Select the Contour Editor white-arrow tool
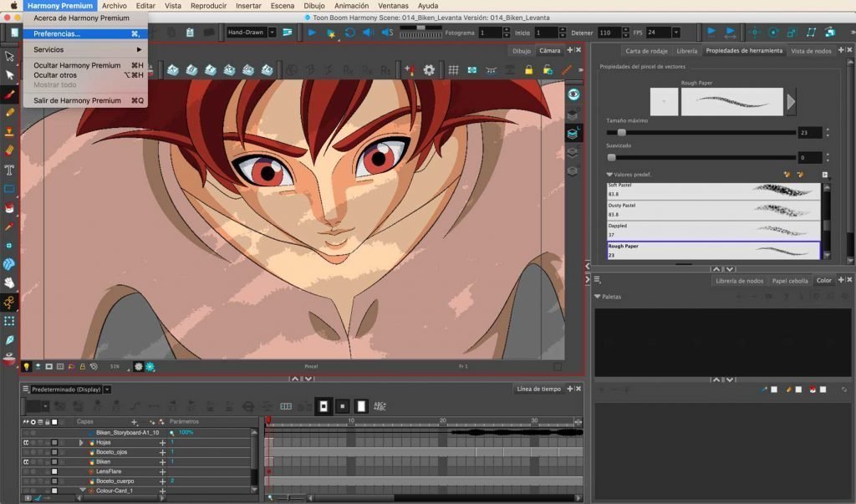The width and height of the screenshot is (856, 504). pyautogui.click(x=9, y=75)
